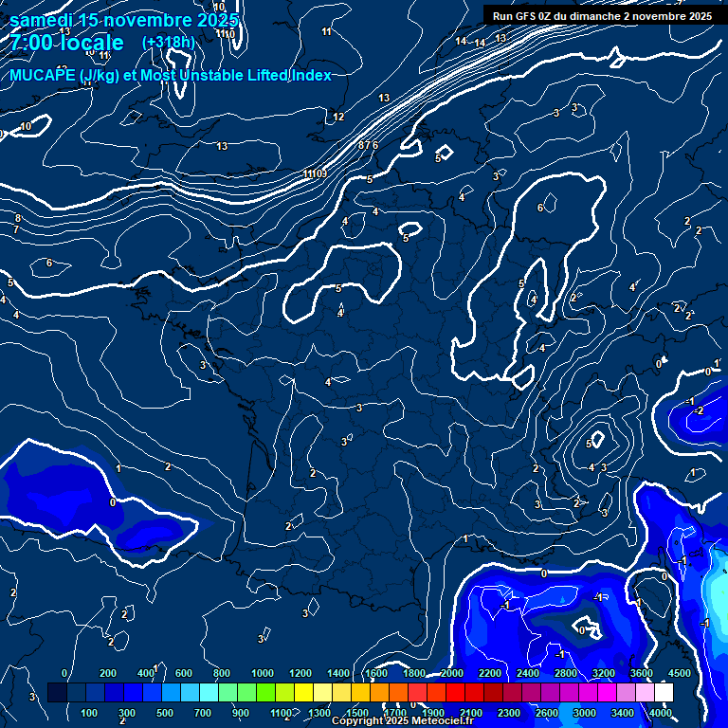Screen dimensions: 728x728
Task: Click the '4000' legend value
Action: tap(661, 713)
